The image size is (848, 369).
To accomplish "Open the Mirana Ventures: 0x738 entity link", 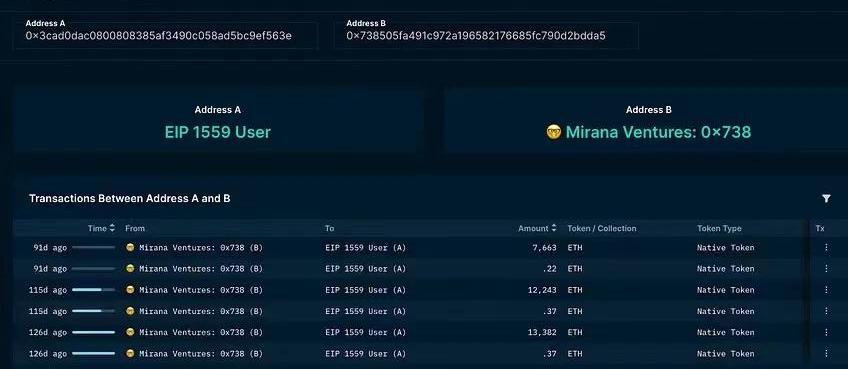I will (x=658, y=132).
